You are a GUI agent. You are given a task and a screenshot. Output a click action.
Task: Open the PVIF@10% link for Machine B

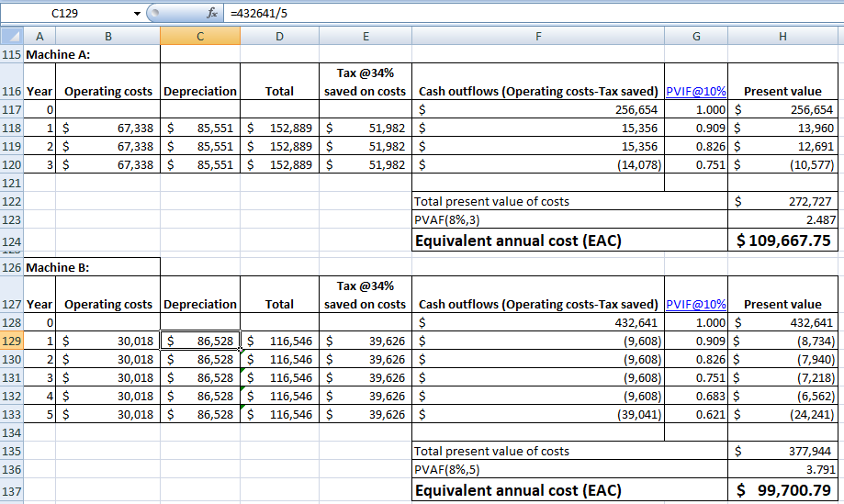click(x=695, y=305)
